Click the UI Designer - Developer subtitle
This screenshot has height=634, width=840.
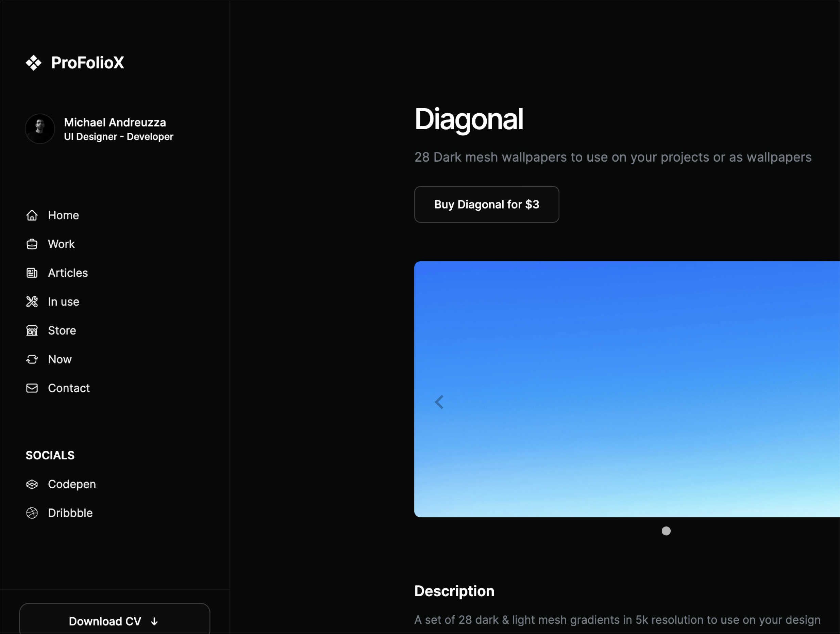coord(118,137)
